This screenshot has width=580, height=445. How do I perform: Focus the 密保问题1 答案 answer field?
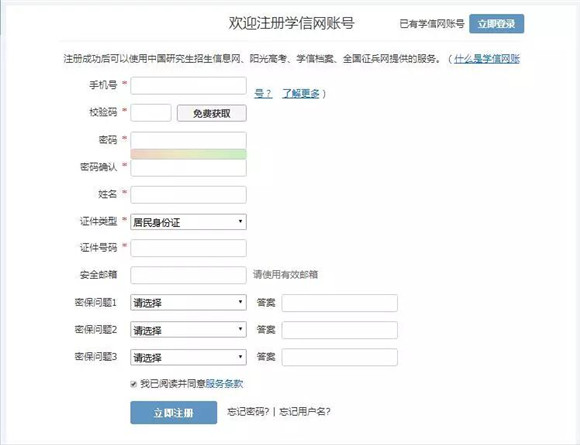[340, 303]
